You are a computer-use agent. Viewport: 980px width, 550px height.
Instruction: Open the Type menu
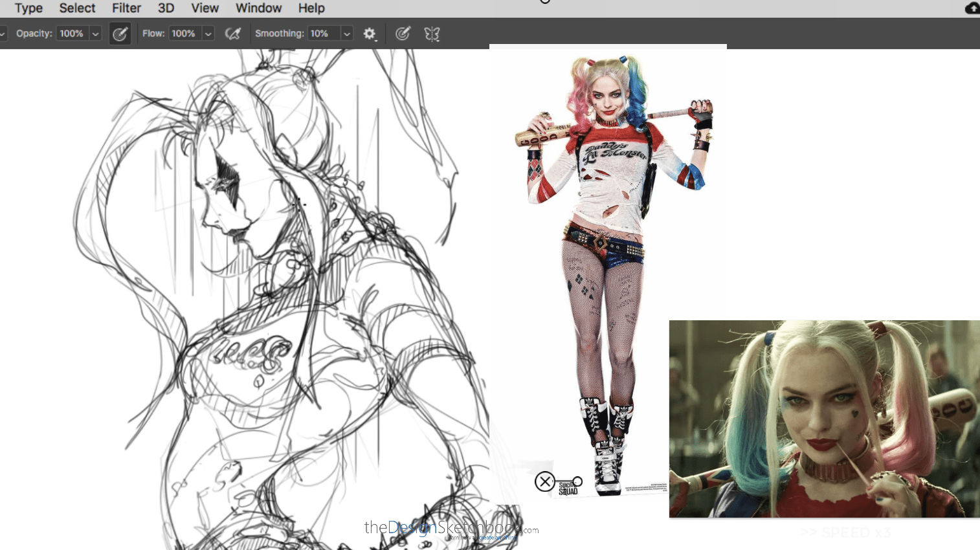(28, 8)
